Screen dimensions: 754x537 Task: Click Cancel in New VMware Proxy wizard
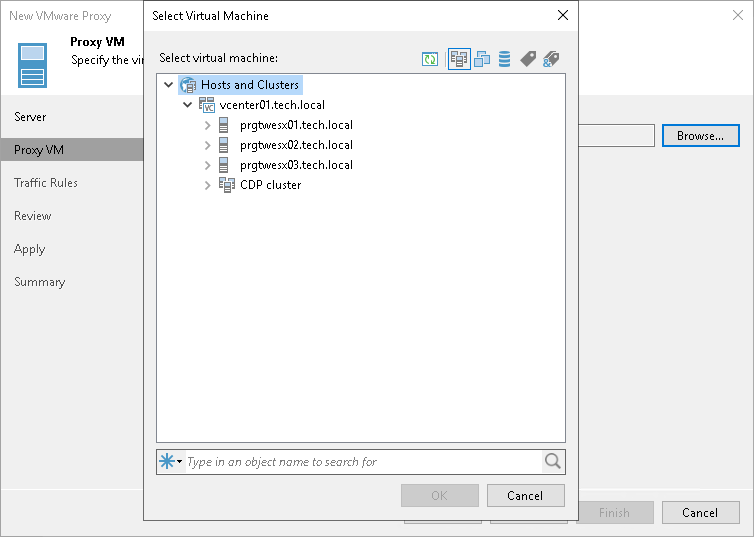pyautogui.click(x=701, y=513)
